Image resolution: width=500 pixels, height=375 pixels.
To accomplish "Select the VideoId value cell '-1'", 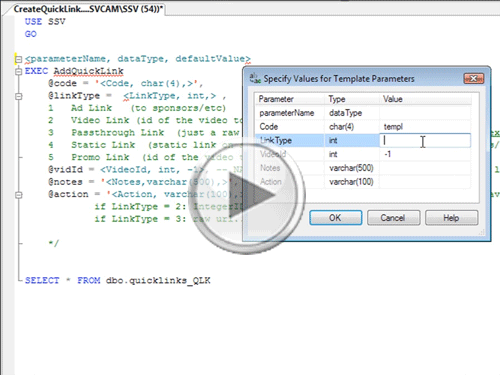I will [x=425, y=154].
